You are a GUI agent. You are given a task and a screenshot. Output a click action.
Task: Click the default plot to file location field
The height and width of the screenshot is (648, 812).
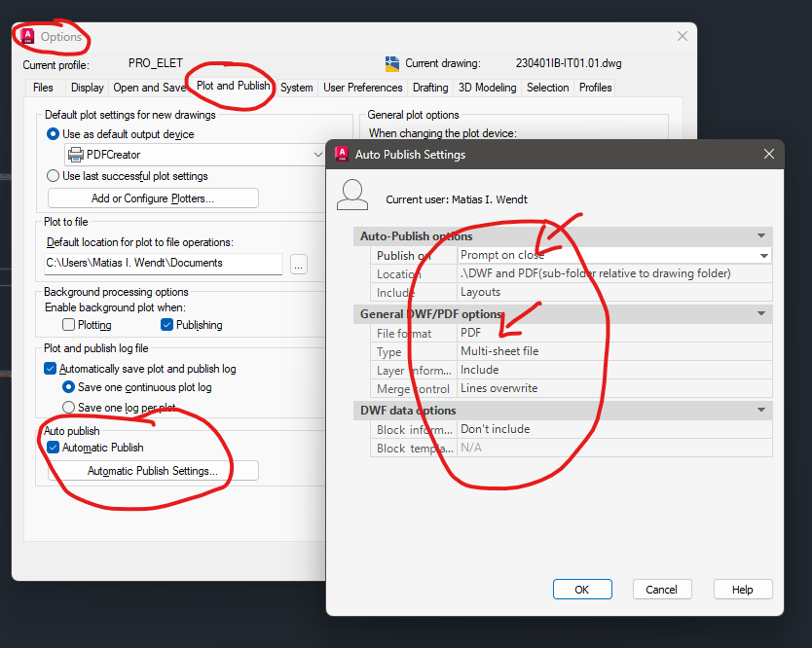pos(164,264)
